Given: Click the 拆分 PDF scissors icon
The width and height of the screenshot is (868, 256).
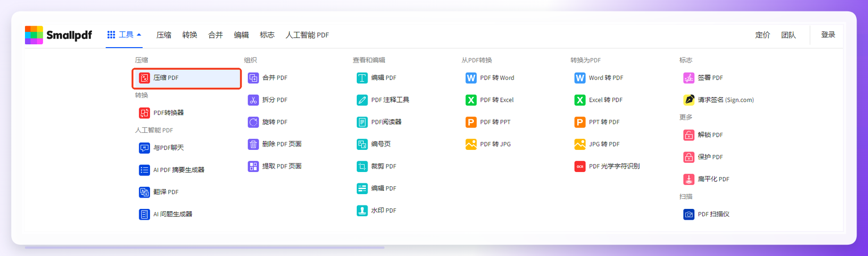Looking at the screenshot, I should click(253, 100).
